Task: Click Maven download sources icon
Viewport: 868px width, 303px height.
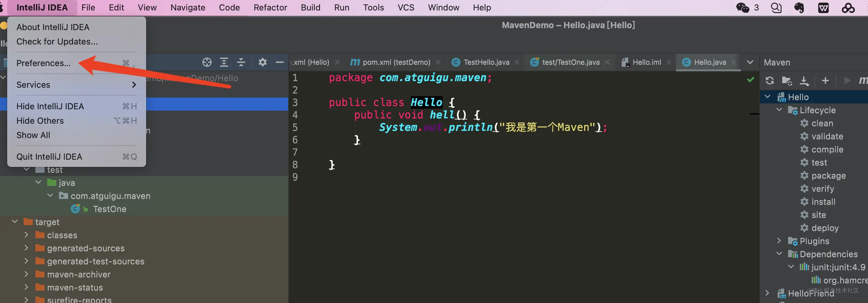Action: [804, 81]
